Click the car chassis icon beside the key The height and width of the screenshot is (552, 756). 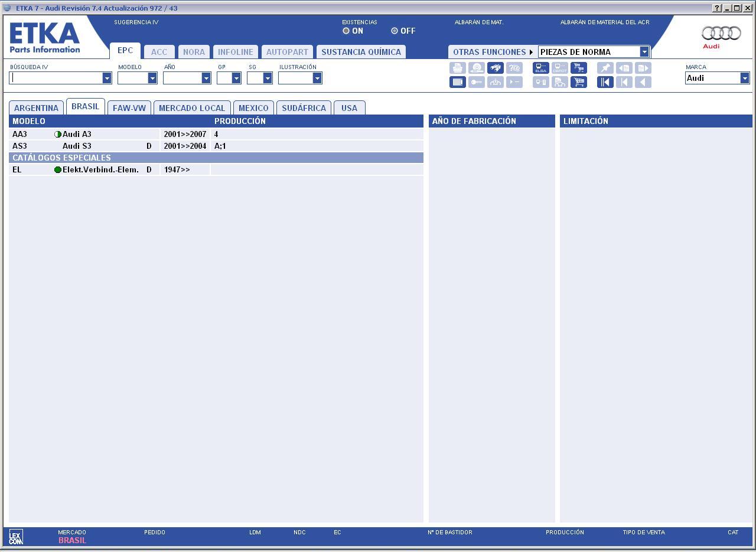(x=496, y=82)
